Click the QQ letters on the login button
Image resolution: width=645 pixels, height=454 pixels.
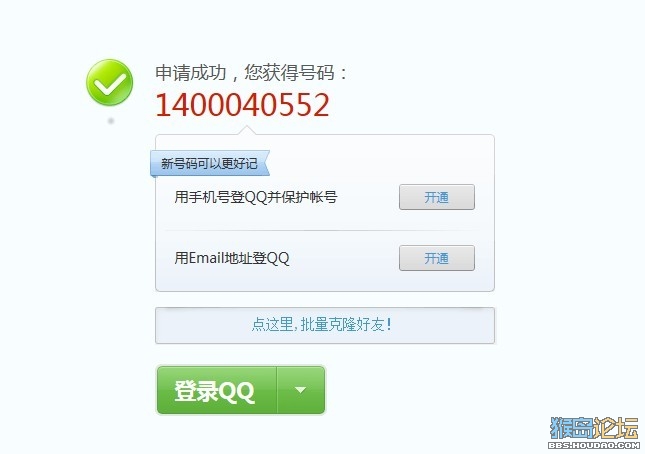coord(236,391)
